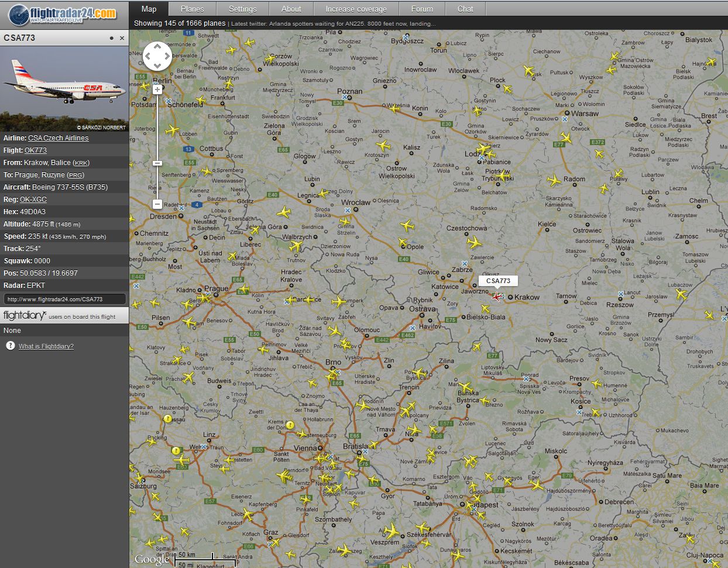Click the Aircraft Boeing 737-55S row
Viewport: 728px width, 568px height.
pos(64,187)
